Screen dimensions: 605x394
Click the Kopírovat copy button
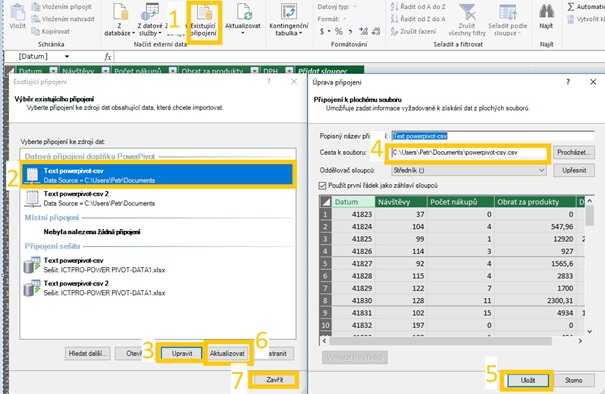point(51,31)
